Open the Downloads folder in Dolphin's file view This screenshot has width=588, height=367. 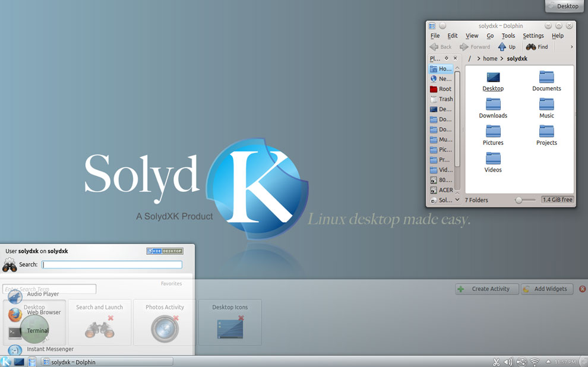(493, 109)
